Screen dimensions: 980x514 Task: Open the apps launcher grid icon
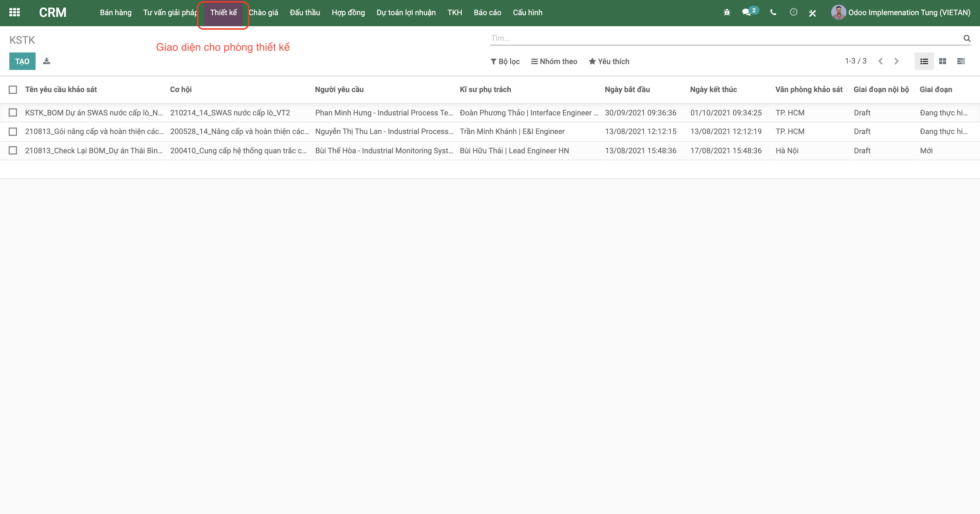15,12
